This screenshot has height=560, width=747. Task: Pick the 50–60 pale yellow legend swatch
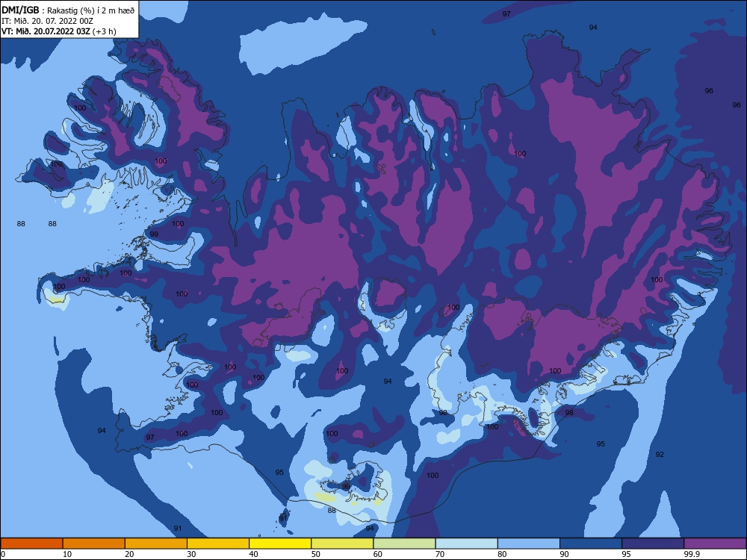click(343, 544)
